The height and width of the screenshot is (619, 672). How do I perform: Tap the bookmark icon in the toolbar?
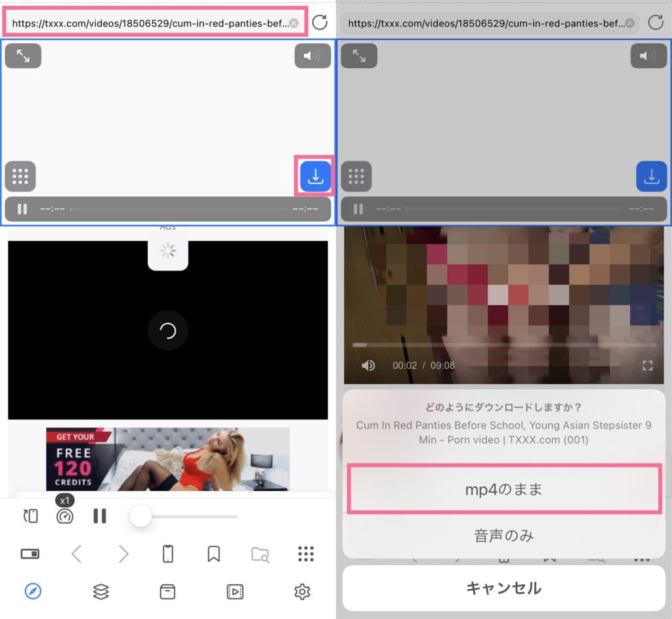point(213,554)
